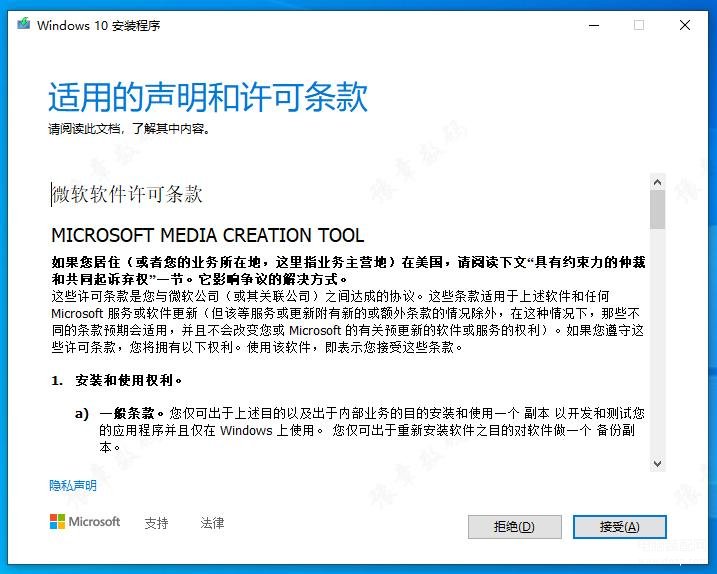Click the MICROSOFT MEDIA CREATION TOOL heading

coord(207,236)
